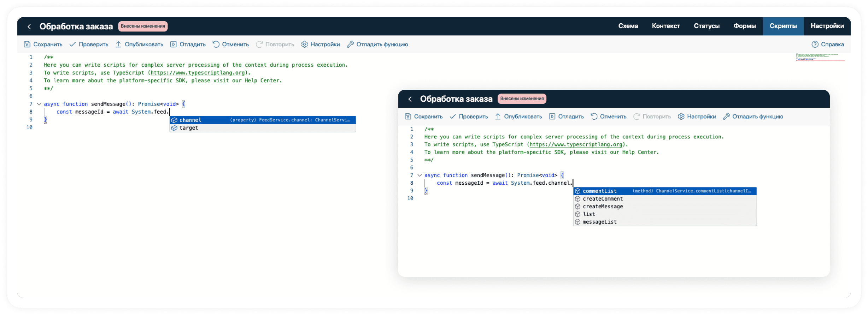Pick messageList autocomplete suggestion
868x315 pixels.
point(665,222)
